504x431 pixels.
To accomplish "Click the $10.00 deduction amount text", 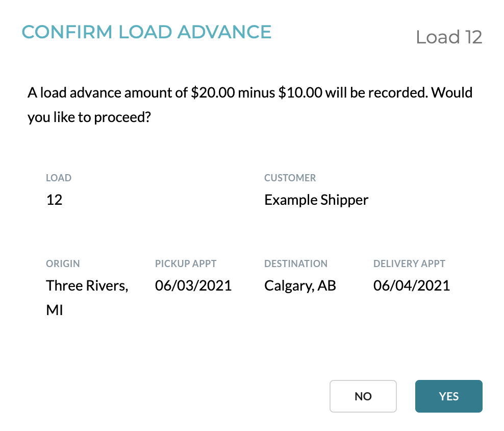I will [x=300, y=93].
